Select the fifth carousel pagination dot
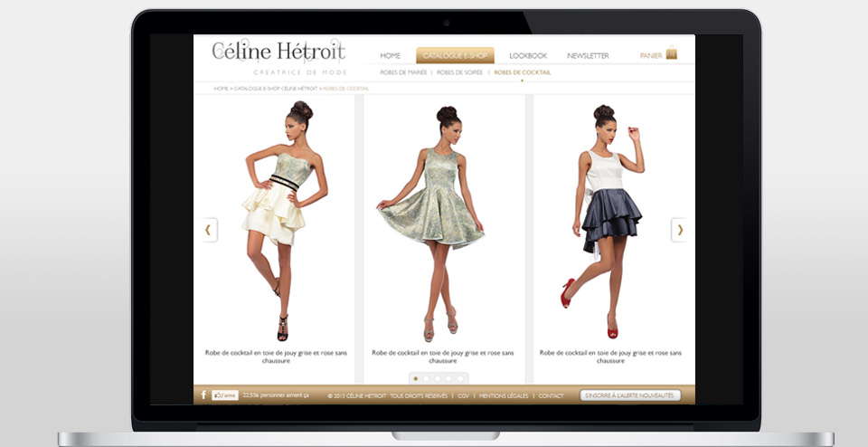This screenshot has height=447, width=868. [x=459, y=378]
